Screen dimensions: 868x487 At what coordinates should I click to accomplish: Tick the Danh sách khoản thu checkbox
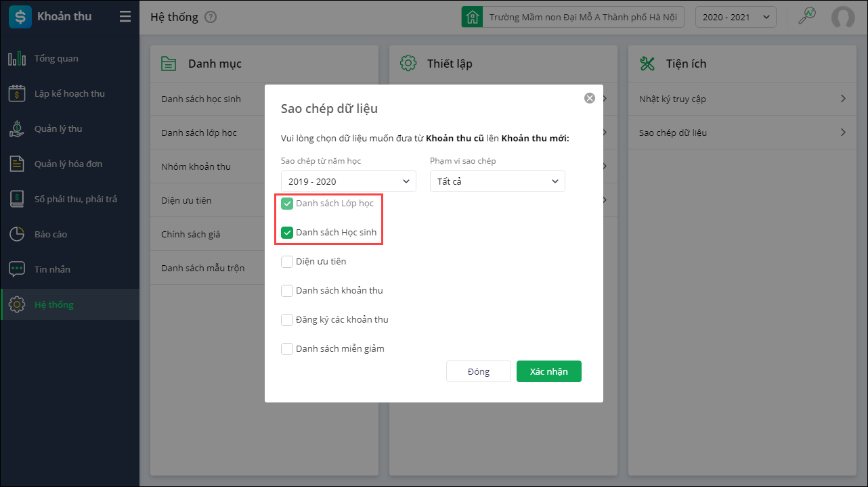[x=287, y=291]
